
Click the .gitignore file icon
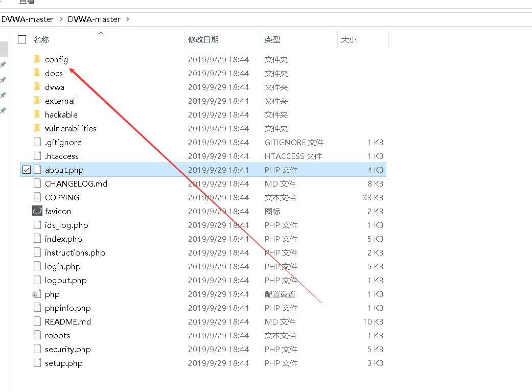click(37, 142)
